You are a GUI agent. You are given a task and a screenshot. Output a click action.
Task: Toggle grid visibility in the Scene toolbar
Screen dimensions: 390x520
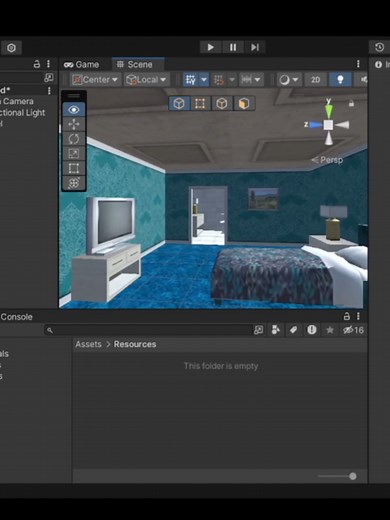(x=191, y=80)
